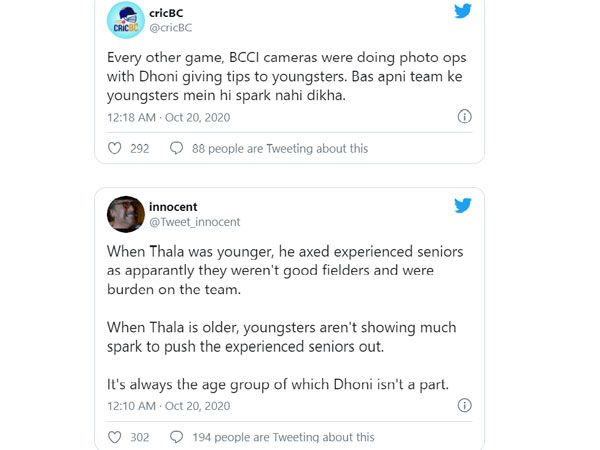
Task: Open info icon on cricBC tweet
Action: coord(464,117)
